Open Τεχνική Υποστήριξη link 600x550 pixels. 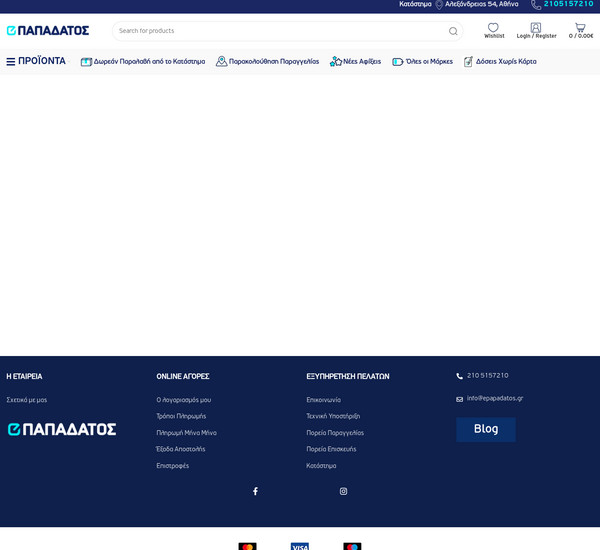tap(333, 416)
